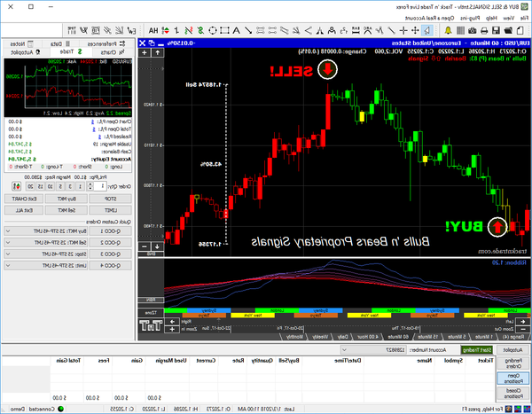Select the 15 Minute timeframe tab
The height and width of the screenshot is (414, 532).
(x=428, y=337)
